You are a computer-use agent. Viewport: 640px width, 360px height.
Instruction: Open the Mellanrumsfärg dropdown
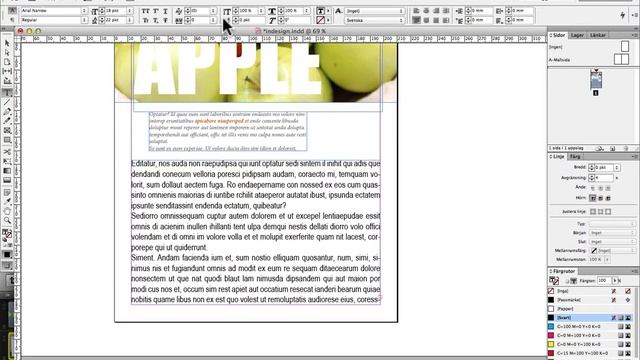(x=612, y=251)
